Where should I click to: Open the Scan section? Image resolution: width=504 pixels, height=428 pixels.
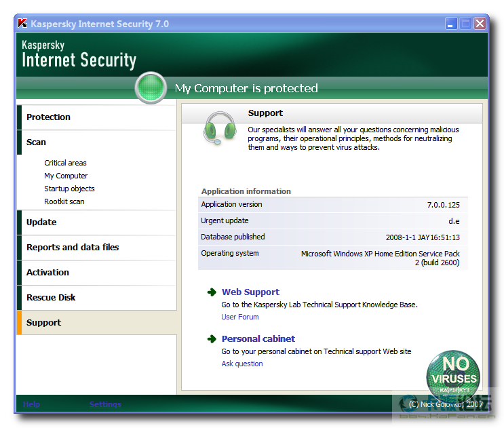point(96,142)
